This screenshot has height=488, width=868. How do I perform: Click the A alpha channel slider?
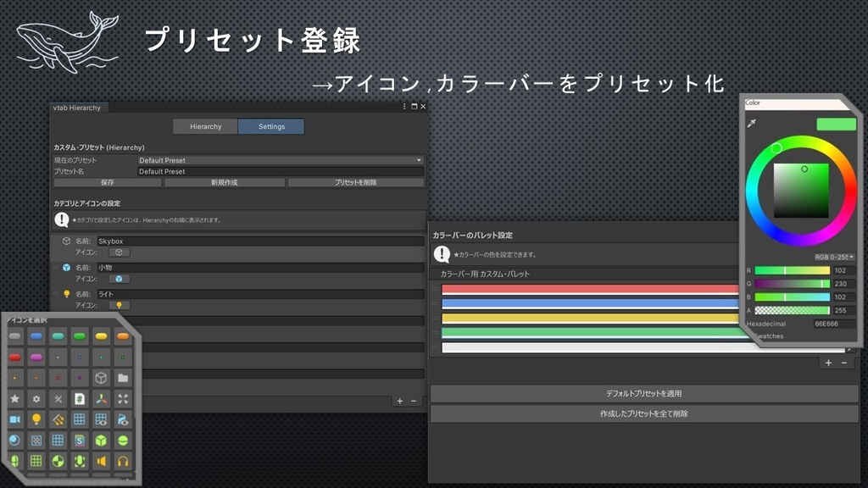coord(793,310)
